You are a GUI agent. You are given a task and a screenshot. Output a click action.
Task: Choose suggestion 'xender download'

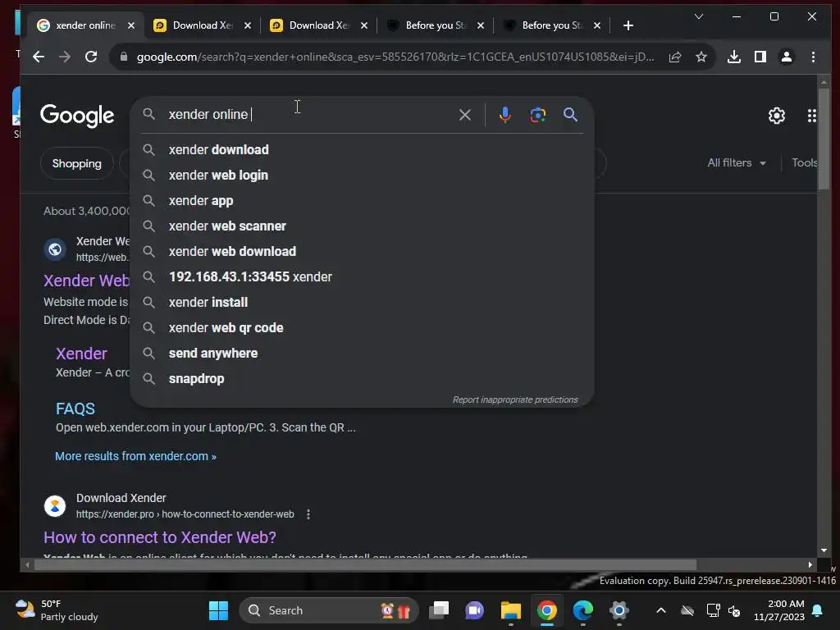click(362, 150)
